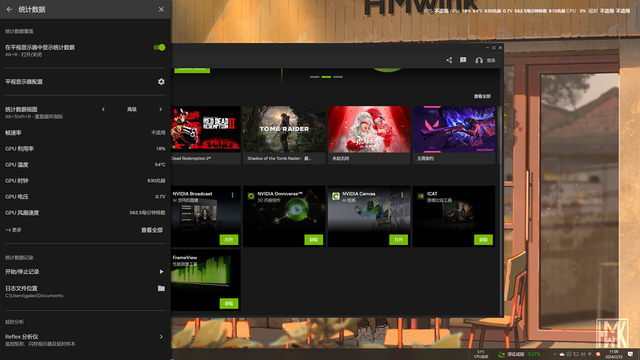
Task: Open NVIDIA Broadcast card options menu
Action: pos(233,195)
